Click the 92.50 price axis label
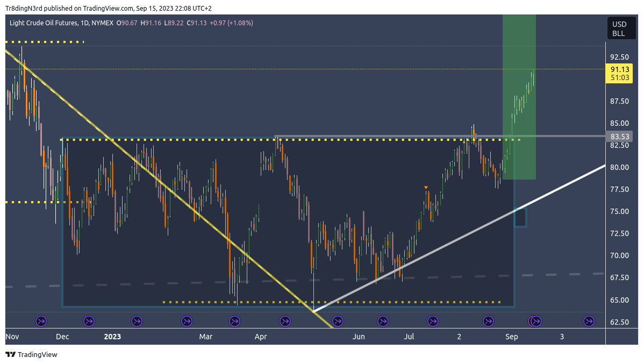 [619, 57]
